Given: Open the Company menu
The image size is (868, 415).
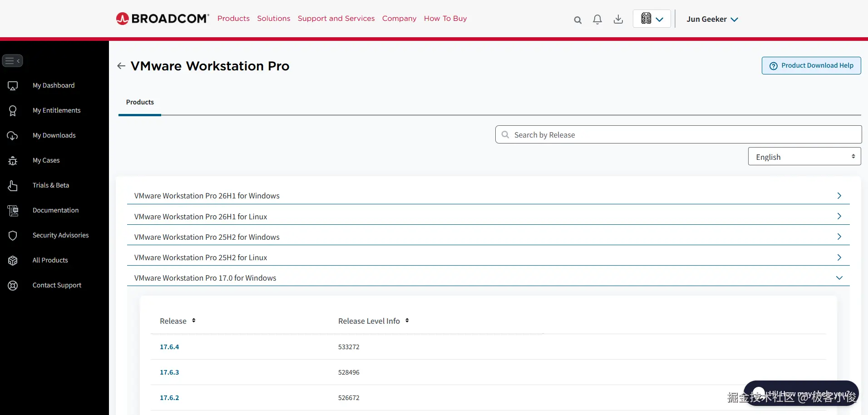Looking at the screenshot, I should pos(399,18).
